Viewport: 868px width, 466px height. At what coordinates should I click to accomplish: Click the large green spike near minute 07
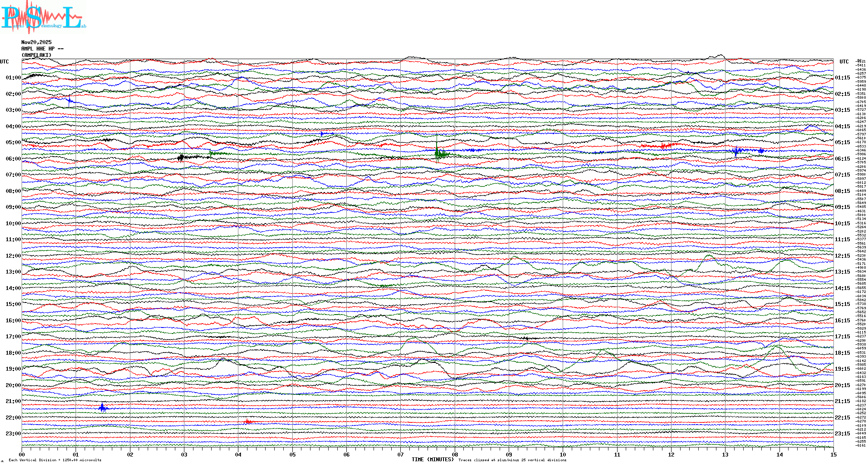click(437, 152)
